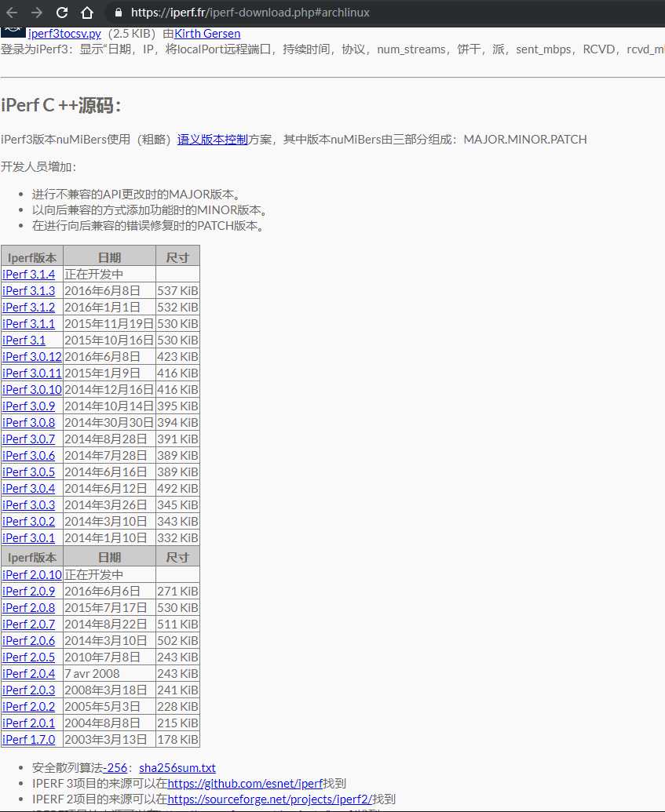Download iPerf 3.0.12 source

click(x=31, y=357)
